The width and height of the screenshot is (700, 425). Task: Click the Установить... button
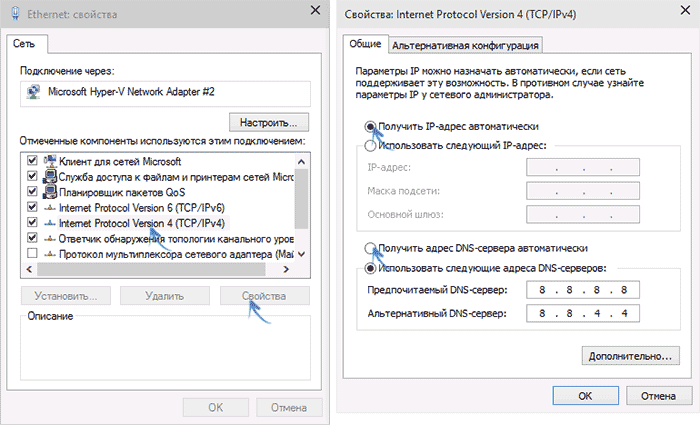(66, 296)
